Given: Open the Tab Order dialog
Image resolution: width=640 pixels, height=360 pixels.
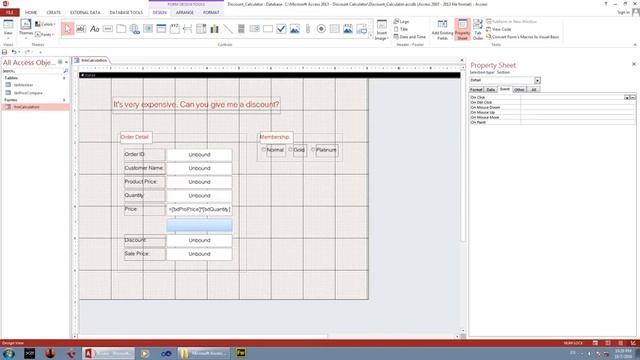Looking at the screenshot, I should (x=478, y=30).
